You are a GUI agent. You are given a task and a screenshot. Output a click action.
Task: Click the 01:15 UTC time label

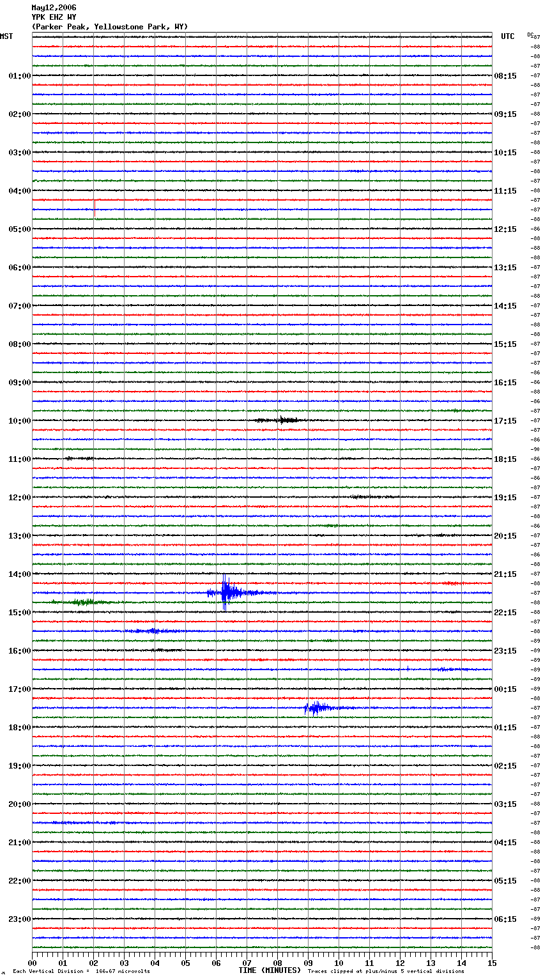(505, 728)
